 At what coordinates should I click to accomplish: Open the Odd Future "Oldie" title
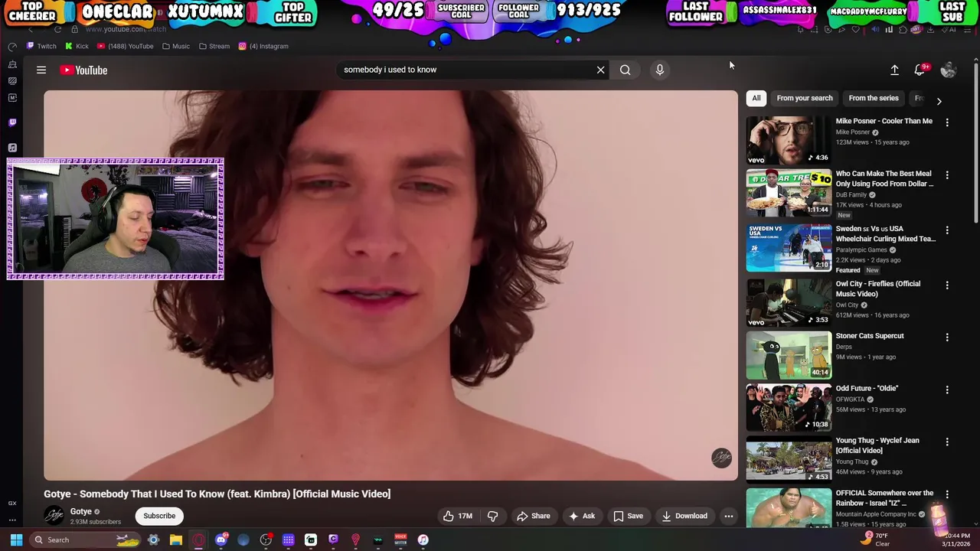tap(867, 389)
